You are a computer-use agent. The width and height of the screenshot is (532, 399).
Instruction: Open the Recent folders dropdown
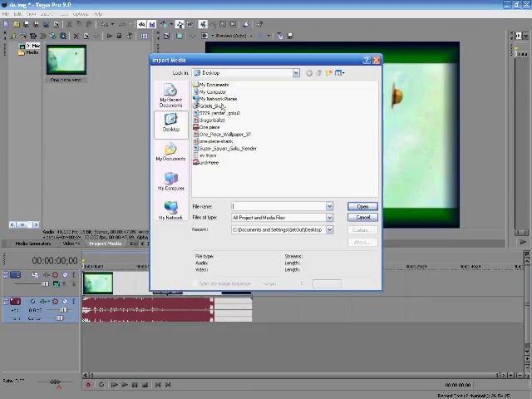329,229
